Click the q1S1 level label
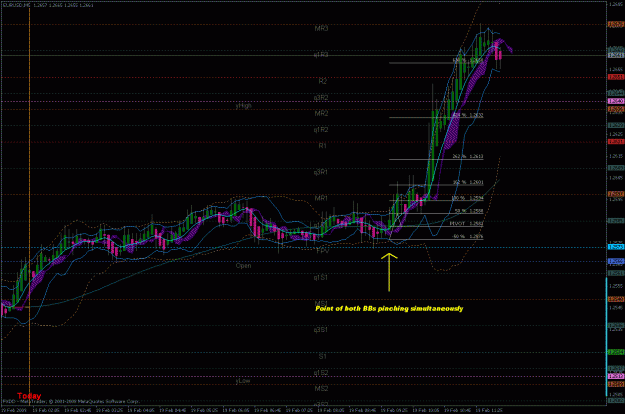Image resolution: width=625 pixels, height=414 pixels. [x=320, y=278]
